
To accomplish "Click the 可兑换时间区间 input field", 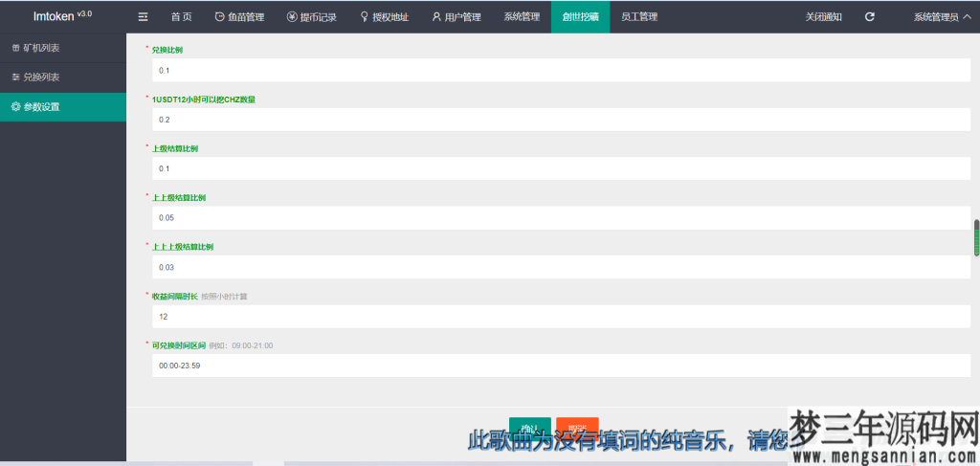I will click(561, 366).
